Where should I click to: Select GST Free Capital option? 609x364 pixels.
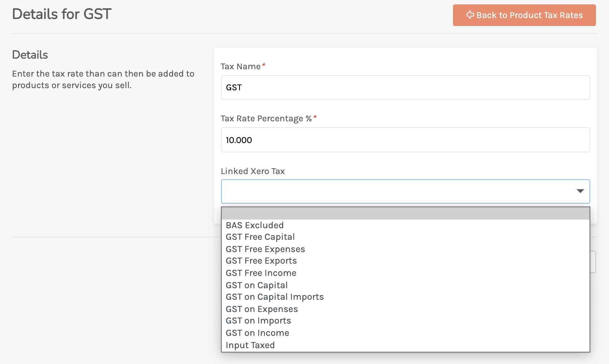pos(260,237)
